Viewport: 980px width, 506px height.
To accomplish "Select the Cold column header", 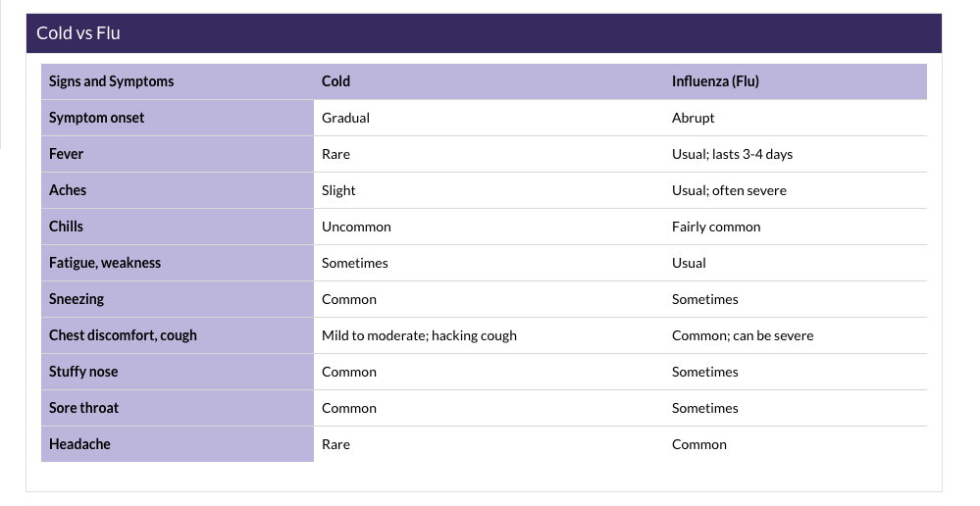I will pos(335,81).
